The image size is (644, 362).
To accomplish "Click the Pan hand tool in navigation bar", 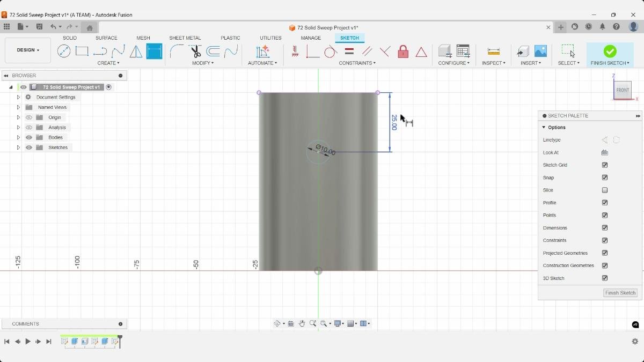I will click(302, 323).
